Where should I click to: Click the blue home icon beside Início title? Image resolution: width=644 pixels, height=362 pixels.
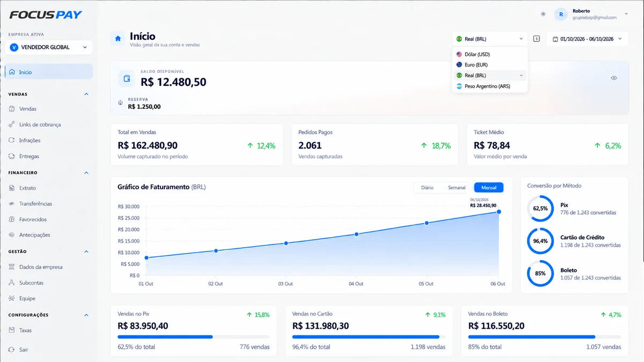point(118,39)
